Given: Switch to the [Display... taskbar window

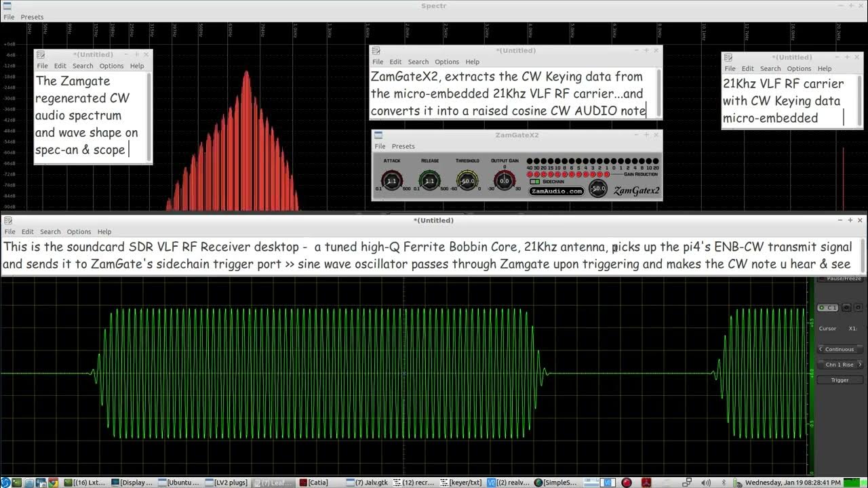Looking at the screenshot, I should coord(133,483).
